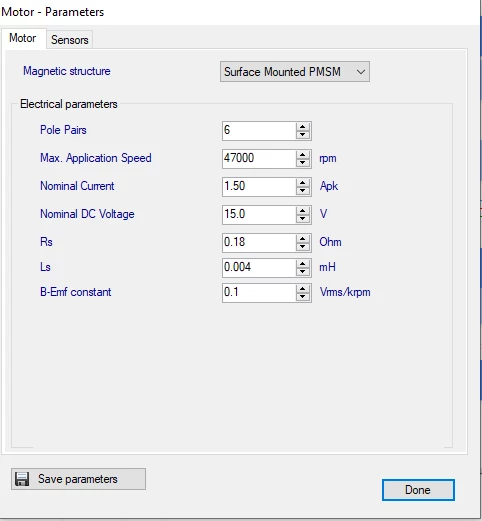Screen dimensions: 482x521
Task: Increase Nominal DC Voltage value
Action: [x=302, y=211]
